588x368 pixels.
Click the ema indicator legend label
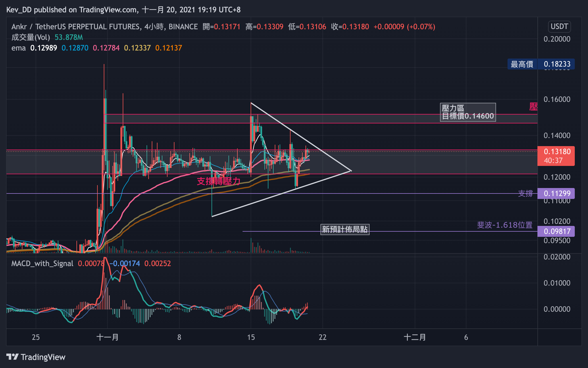coord(19,48)
